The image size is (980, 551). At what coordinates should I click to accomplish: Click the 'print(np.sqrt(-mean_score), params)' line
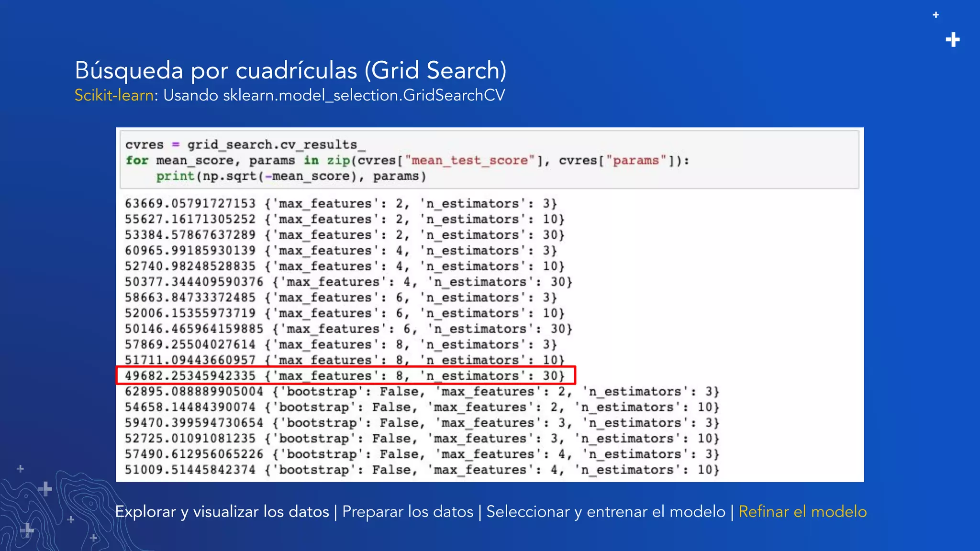(291, 176)
